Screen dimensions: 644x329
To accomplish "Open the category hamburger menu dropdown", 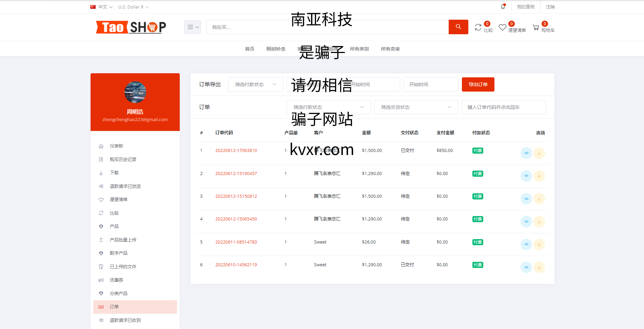I will pos(193,27).
